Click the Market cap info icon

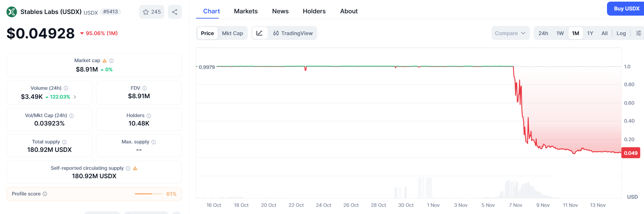[x=111, y=61]
